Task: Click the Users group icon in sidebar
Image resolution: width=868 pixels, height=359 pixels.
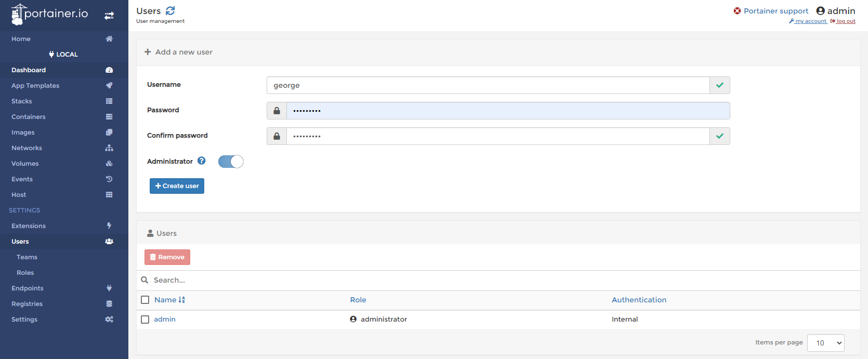Action: tap(109, 242)
